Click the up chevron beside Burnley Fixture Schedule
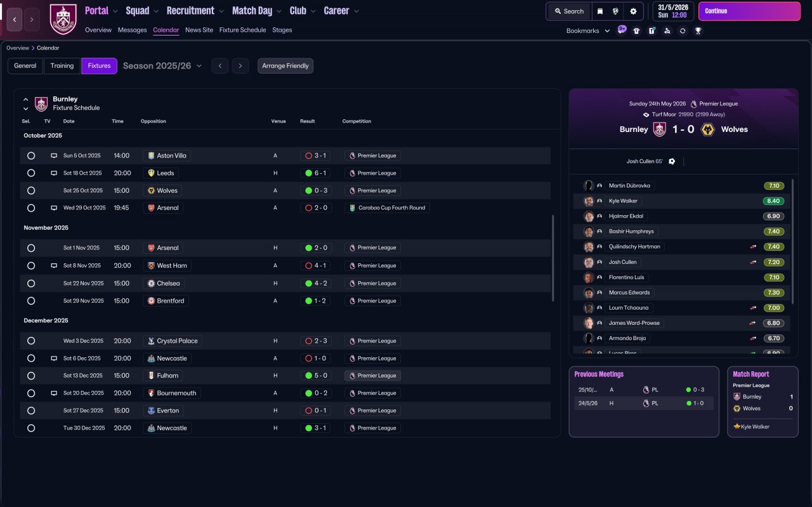This screenshot has height=507, width=812. click(x=26, y=100)
